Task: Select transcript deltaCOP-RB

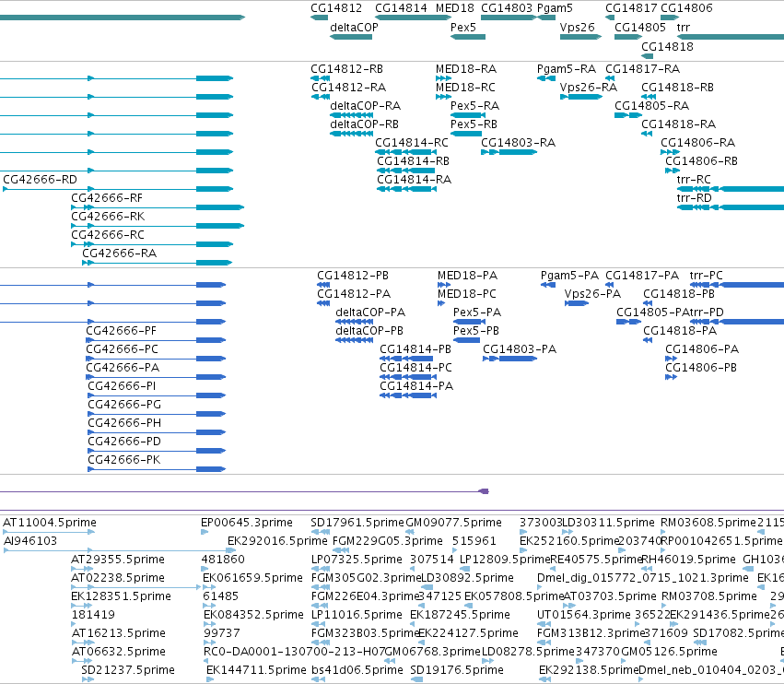Action: click(x=365, y=124)
